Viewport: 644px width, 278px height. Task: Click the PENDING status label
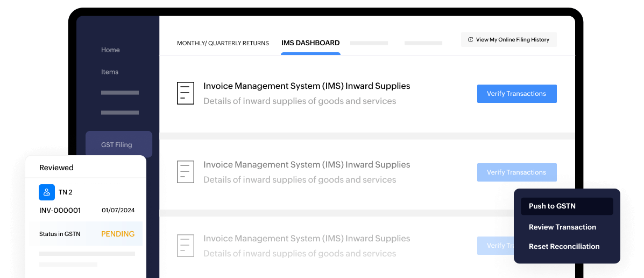(x=118, y=234)
